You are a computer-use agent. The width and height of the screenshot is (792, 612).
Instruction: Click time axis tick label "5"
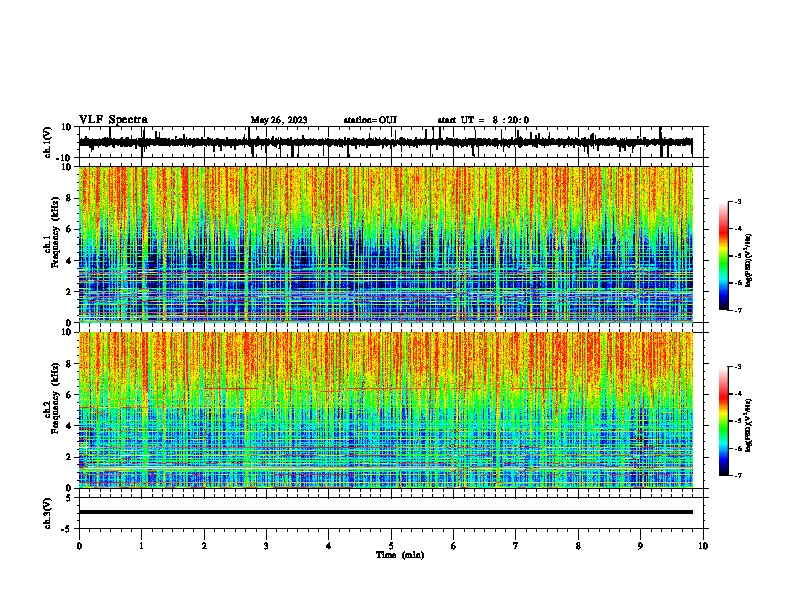[x=391, y=546]
